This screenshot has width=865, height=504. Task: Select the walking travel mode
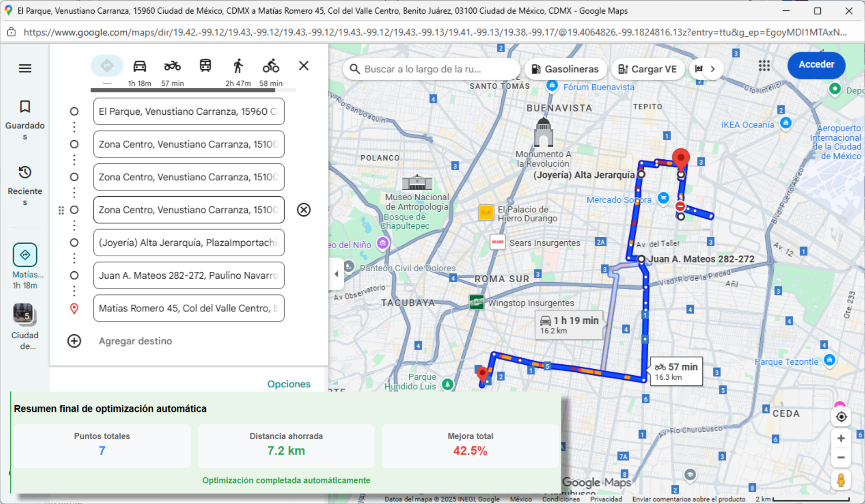tap(238, 66)
